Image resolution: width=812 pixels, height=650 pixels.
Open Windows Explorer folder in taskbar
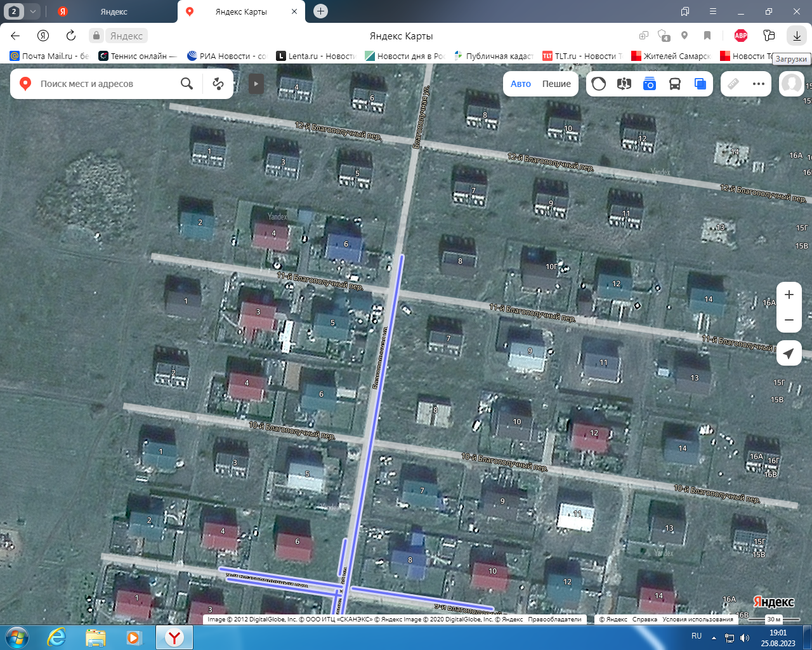[x=95, y=637]
